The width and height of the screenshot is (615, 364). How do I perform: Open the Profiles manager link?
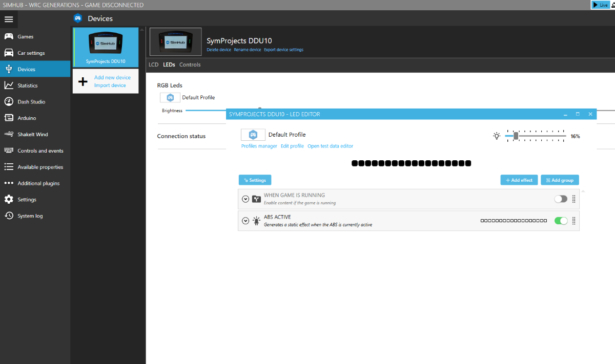tap(259, 146)
